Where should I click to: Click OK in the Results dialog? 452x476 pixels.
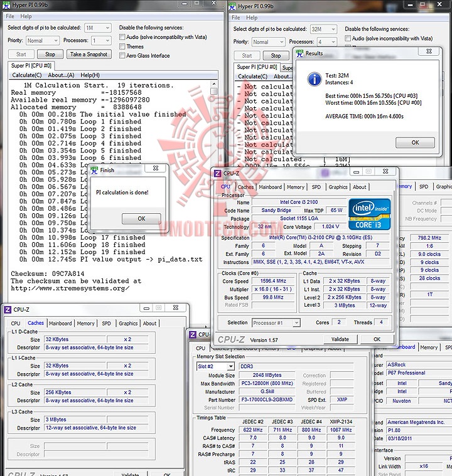pos(415,142)
